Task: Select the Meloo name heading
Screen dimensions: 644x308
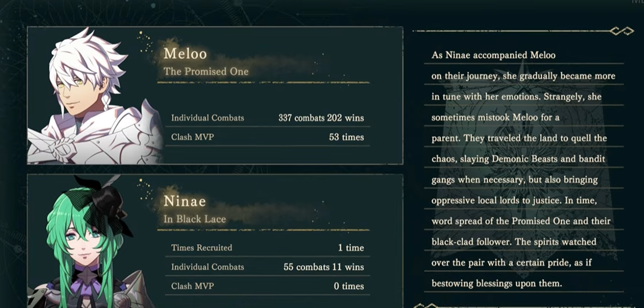Action: [x=185, y=53]
